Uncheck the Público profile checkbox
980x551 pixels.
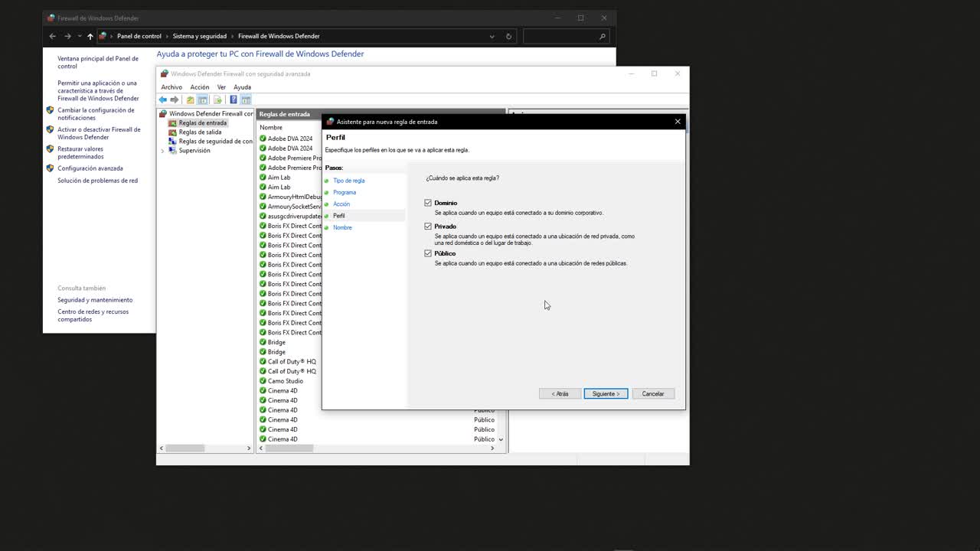(428, 253)
